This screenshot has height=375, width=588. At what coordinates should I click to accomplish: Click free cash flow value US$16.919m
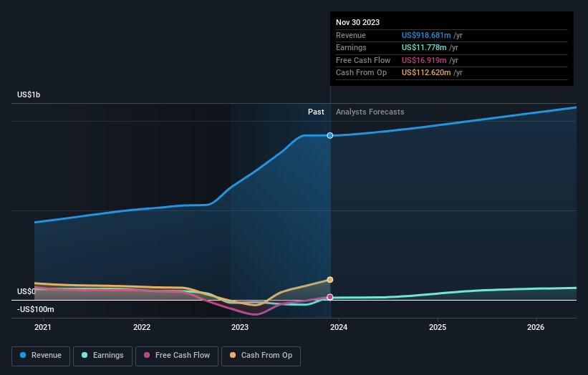(424, 60)
